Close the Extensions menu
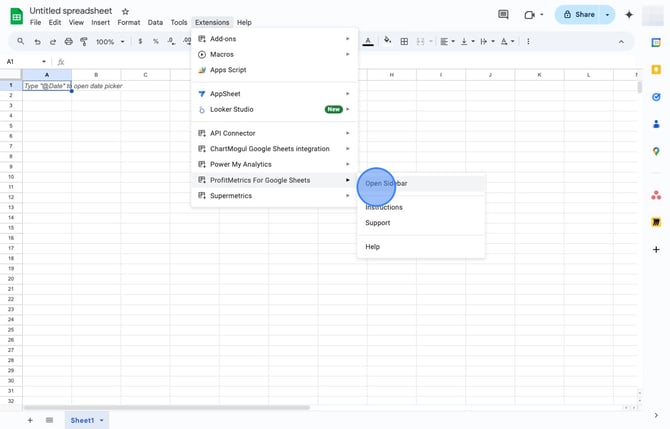Screen dimensions: 670x429 coord(212,22)
